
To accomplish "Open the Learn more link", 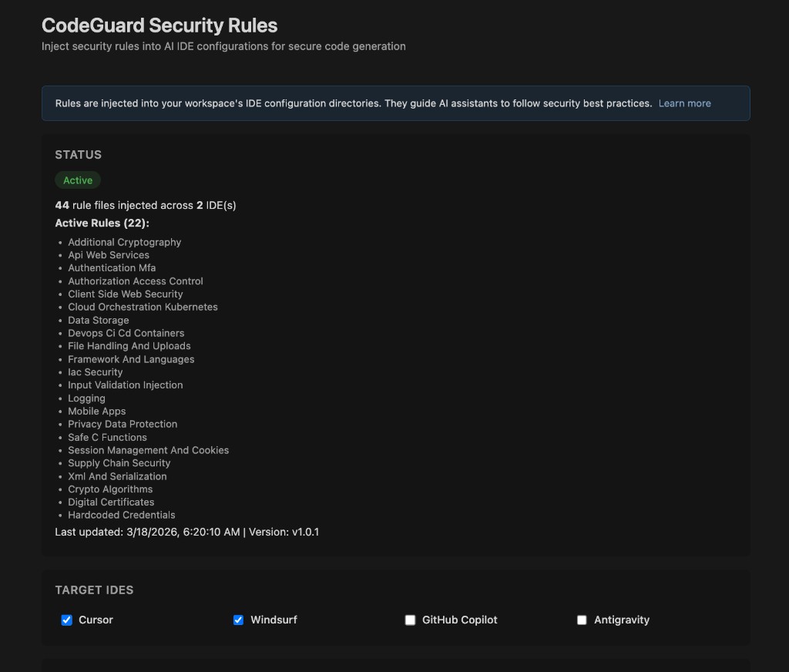I will pyautogui.click(x=684, y=103).
